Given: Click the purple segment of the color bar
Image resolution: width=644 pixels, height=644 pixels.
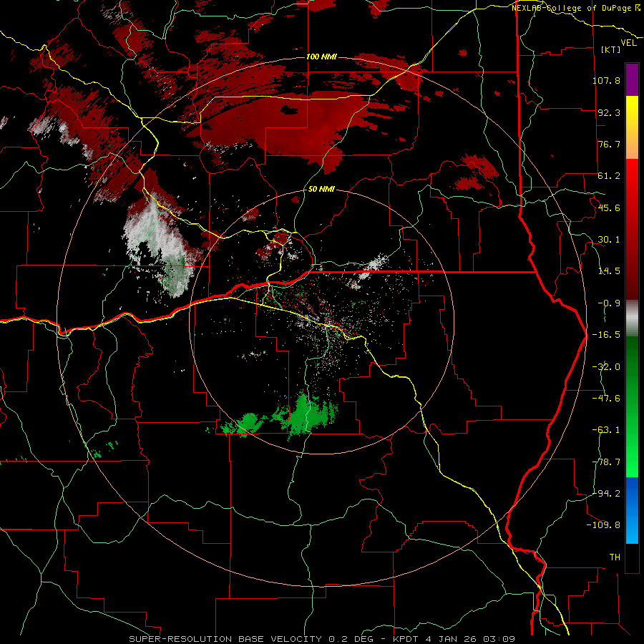Looking at the screenshot, I should pyautogui.click(x=632, y=79).
